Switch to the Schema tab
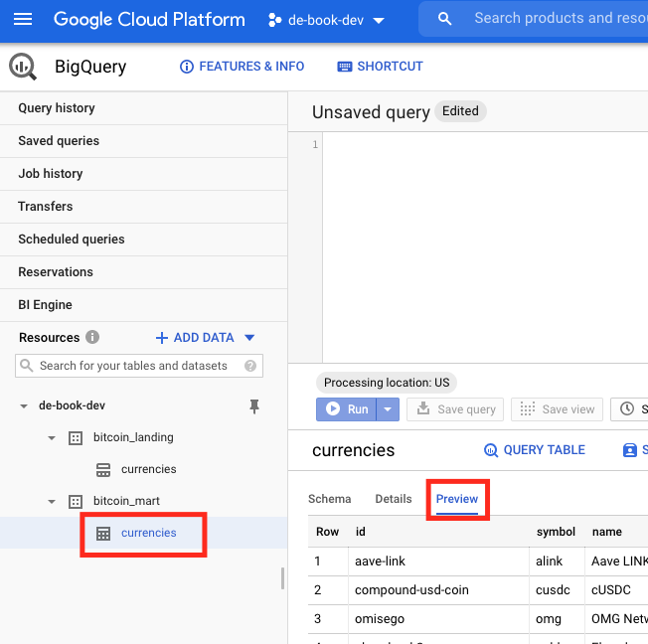The width and height of the screenshot is (648, 644). click(x=329, y=499)
